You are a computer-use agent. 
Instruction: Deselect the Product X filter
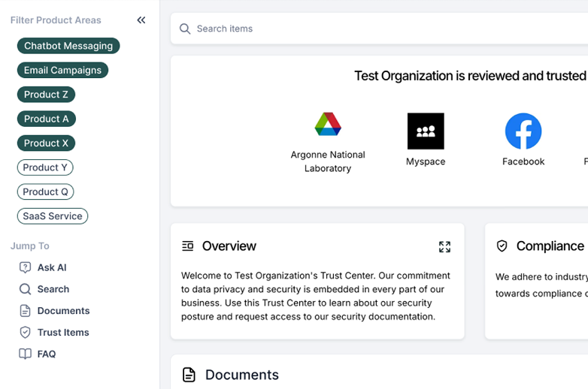[x=46, y=143]
